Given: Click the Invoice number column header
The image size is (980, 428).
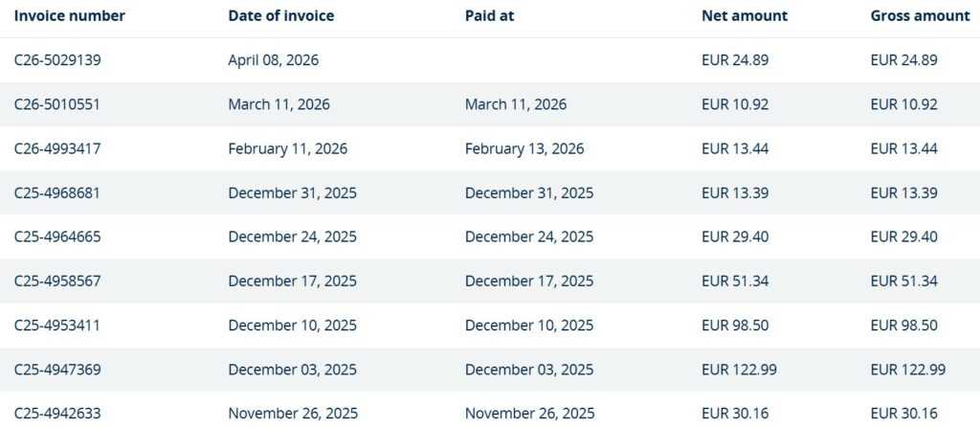Looking at the screenshot, I should pyautogui.click(x=69, y=16).
